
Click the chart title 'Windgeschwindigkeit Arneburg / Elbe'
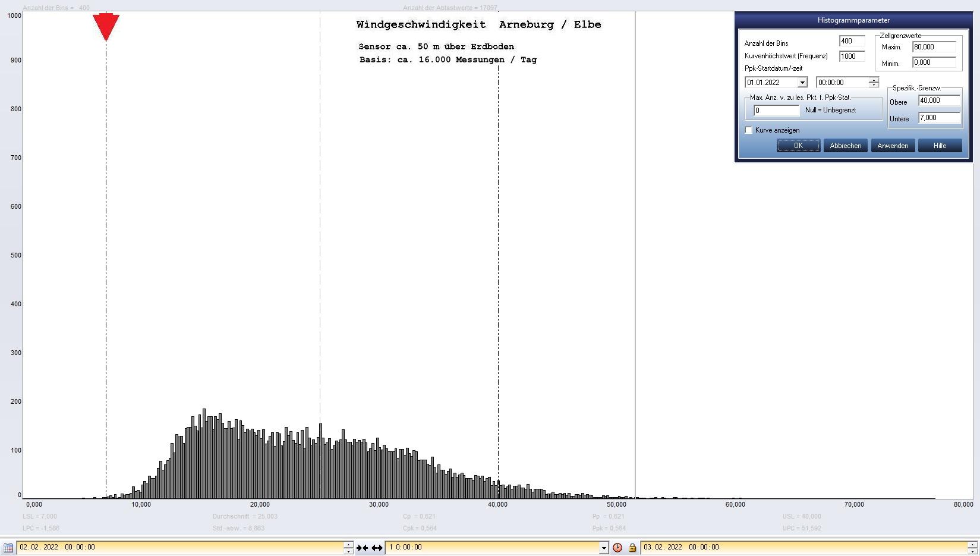click(x=478, y=24)
